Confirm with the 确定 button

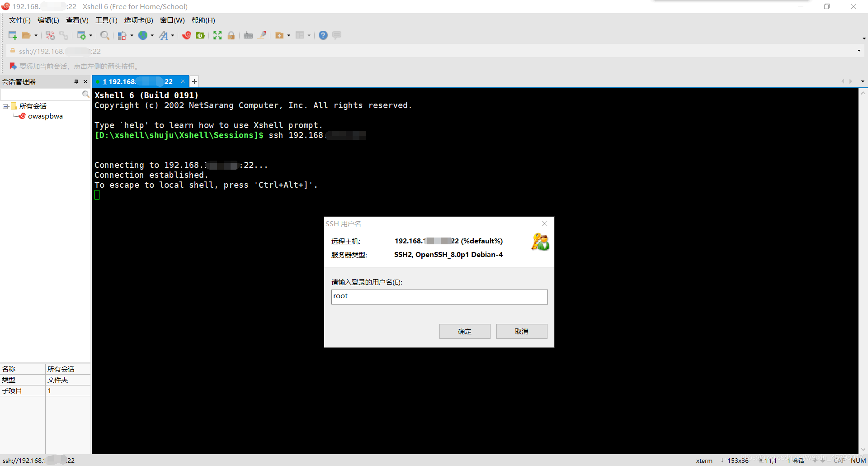pos(465,332)
